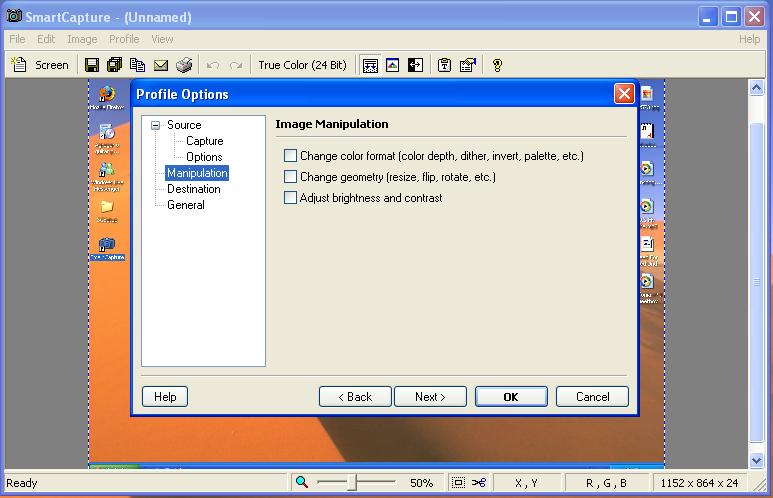Select General in the options tree

[186, 205]
